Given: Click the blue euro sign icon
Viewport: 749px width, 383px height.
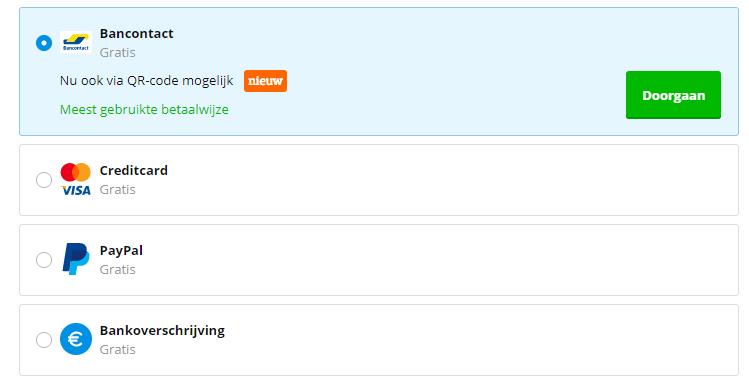Looking at the screenshot, I should click(x=76, y=339).
